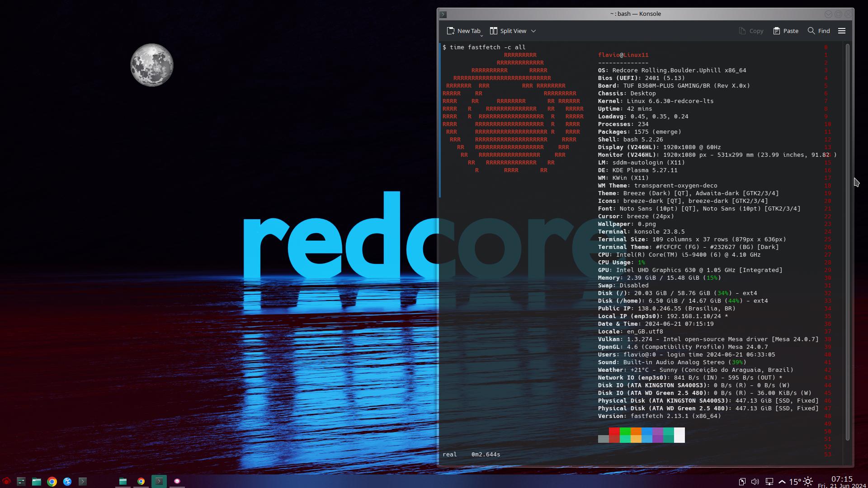Open the audio volume tray icon
The height and width of the screenshot is (488, 868).
tap(755, 482)
